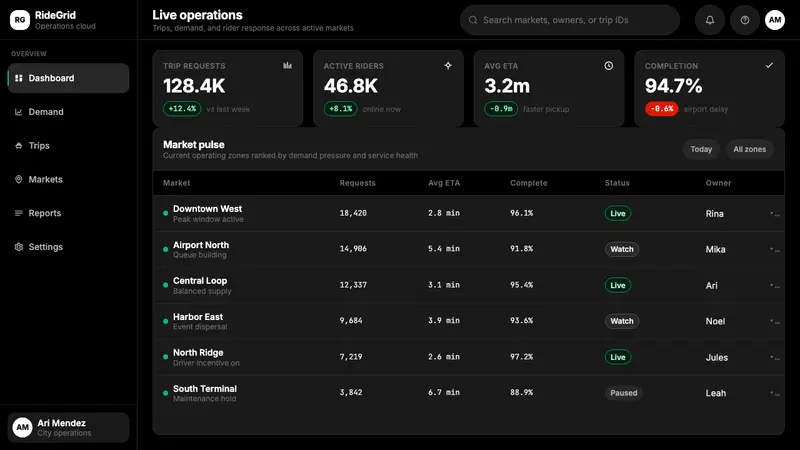Open row menu for North Ridge

pos(774,357)
